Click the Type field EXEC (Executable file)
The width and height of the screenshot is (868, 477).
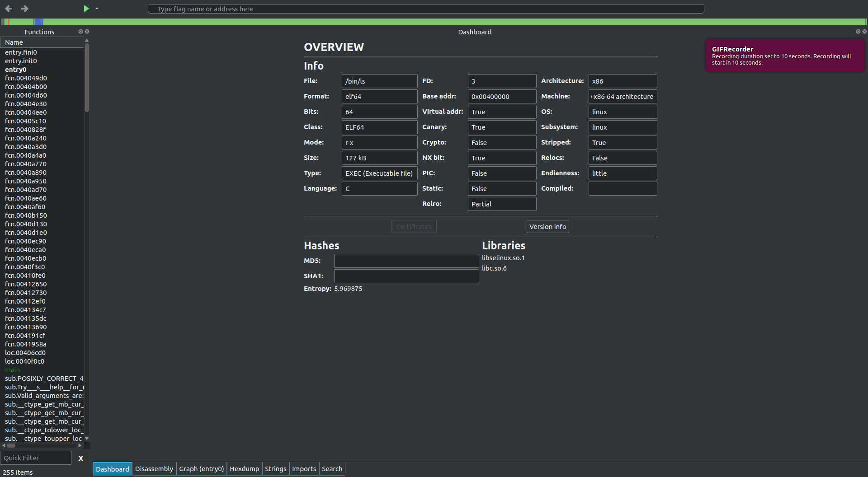379,173
